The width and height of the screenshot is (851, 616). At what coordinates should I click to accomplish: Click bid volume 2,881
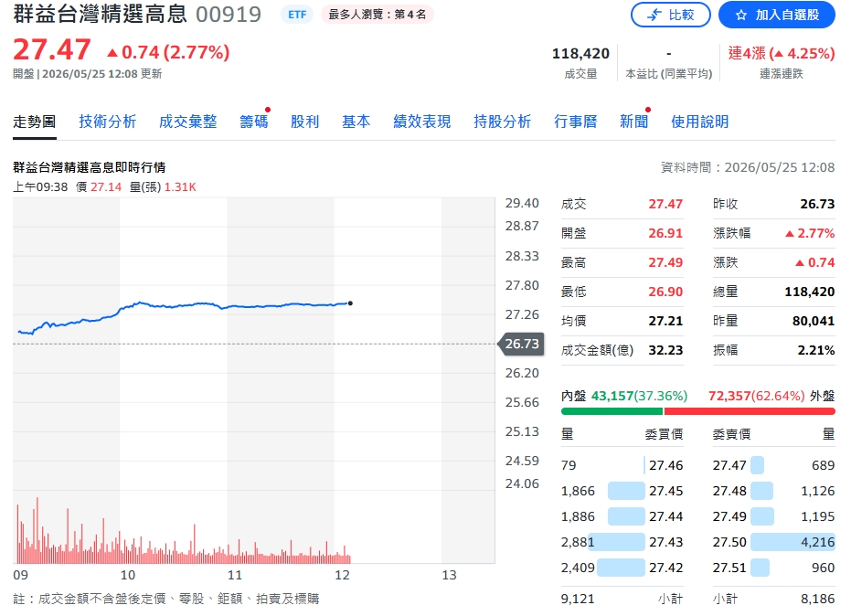click(x=578, y=542)
